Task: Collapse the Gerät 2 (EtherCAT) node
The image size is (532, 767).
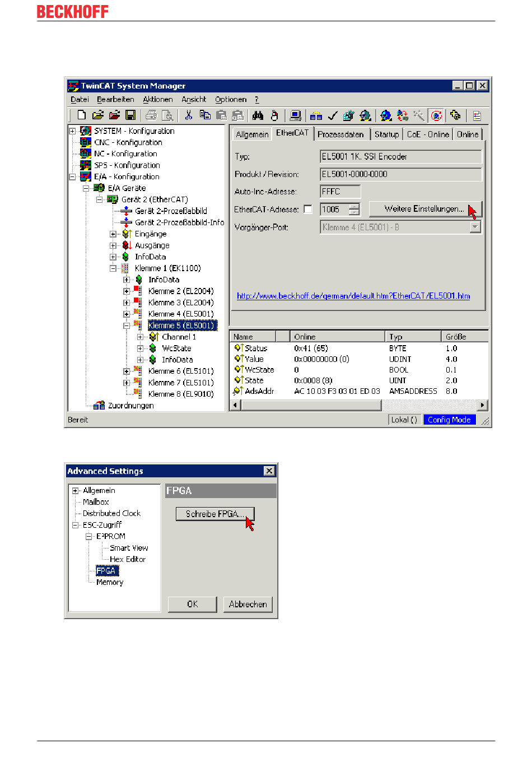Action: tap(99, 199)
